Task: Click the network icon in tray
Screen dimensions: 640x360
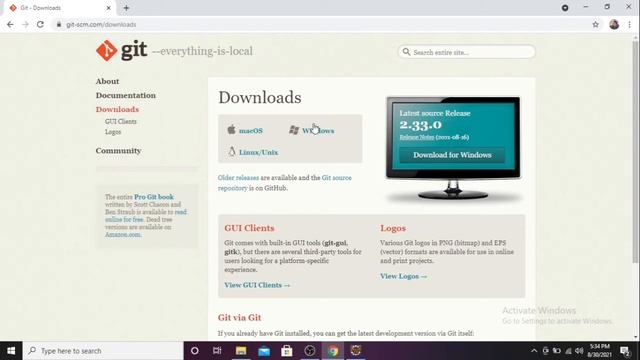Action: coord(568,351)
